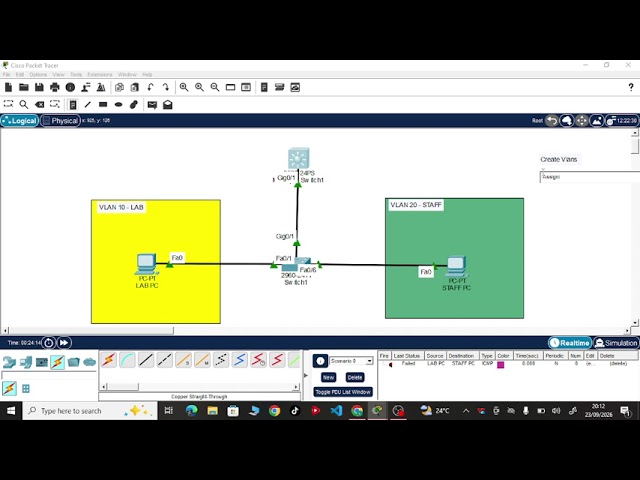640x480 pixels.
Task: Select the Draw Ellipse tool
Action: click(x=118, y=105)
